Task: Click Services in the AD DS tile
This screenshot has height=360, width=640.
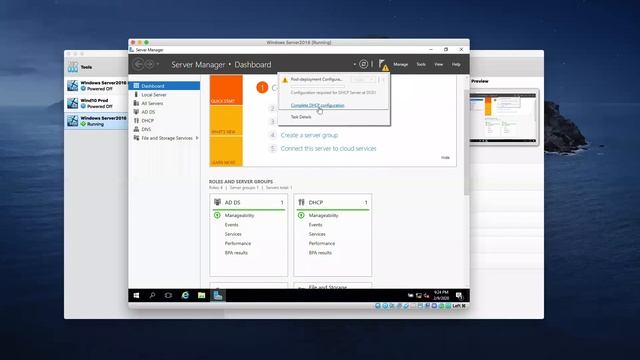Action: (x=233, y=234)
